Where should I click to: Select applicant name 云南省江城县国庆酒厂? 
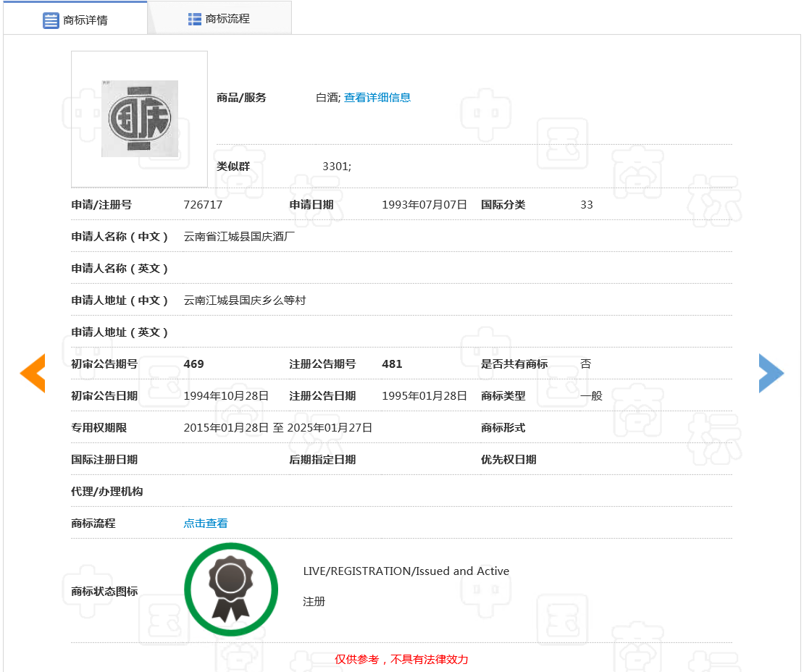pyautogui.click(x=239, y=236)
